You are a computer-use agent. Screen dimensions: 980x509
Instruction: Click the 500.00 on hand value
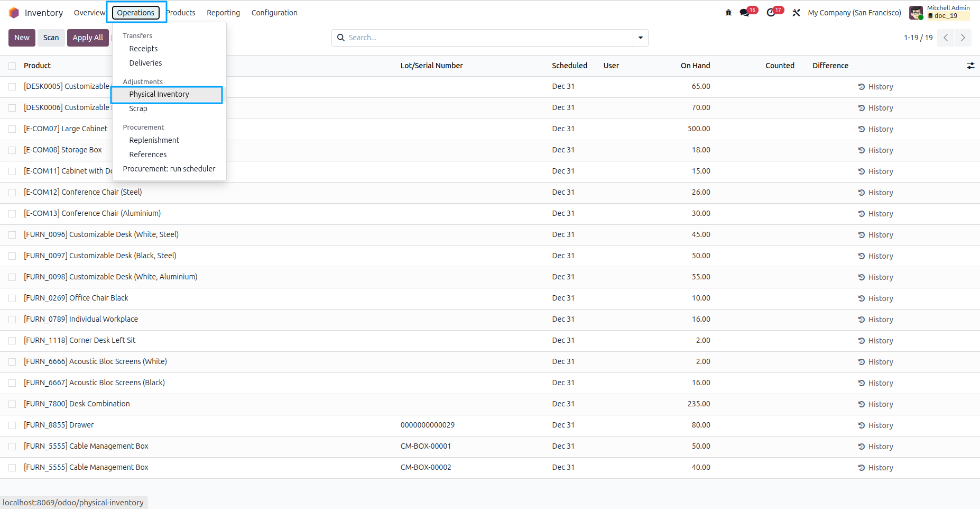(699, 129)
